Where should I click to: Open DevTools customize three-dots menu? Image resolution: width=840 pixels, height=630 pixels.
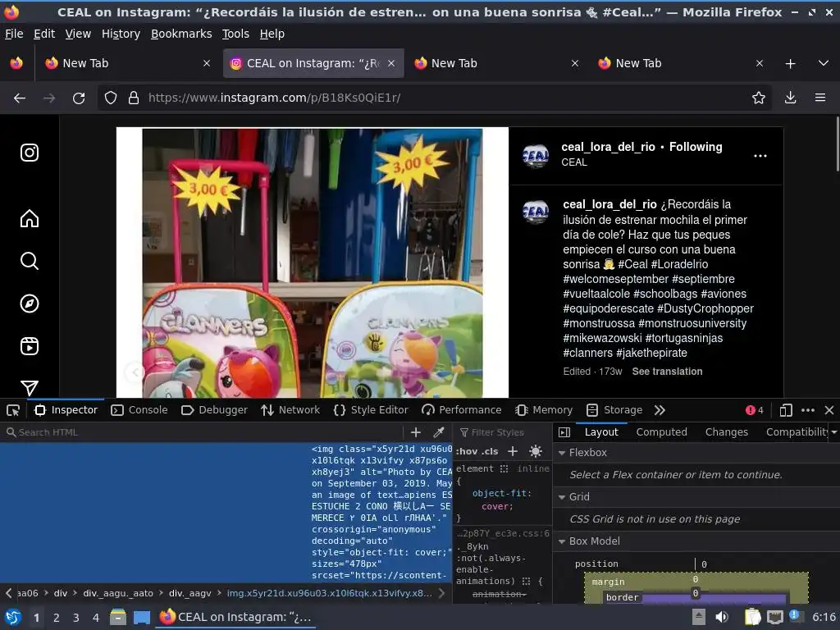(x=808, y=410)
